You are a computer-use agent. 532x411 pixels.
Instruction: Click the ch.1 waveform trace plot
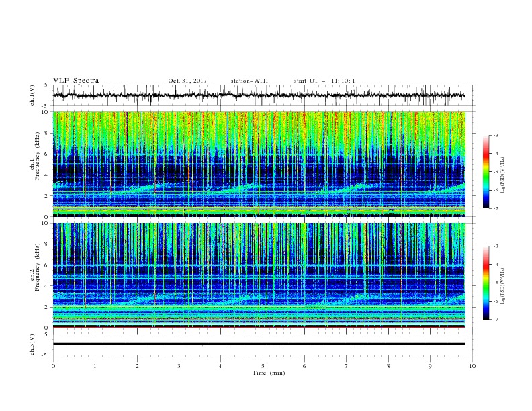(x=259, y=95)
